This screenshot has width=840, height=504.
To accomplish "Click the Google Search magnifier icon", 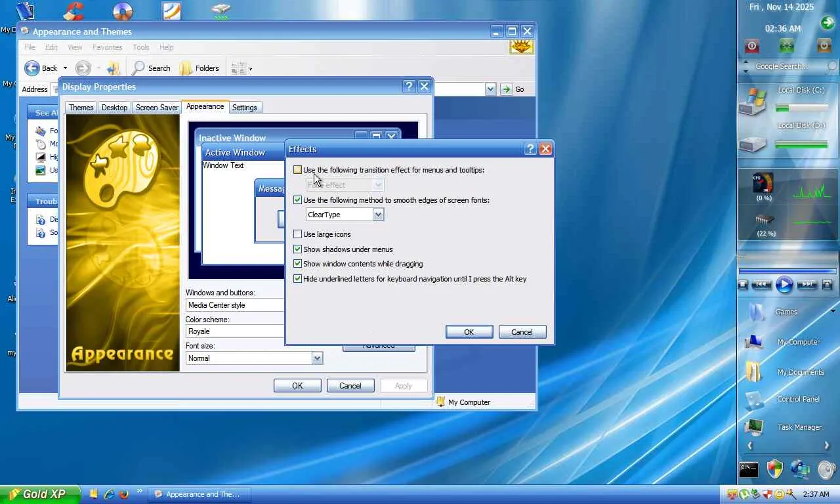I will 832,66.
